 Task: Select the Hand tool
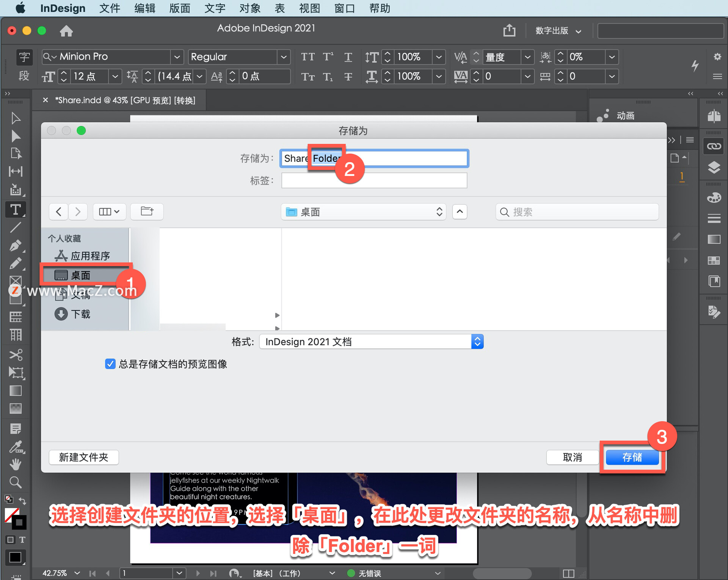(x=16, y=464)
